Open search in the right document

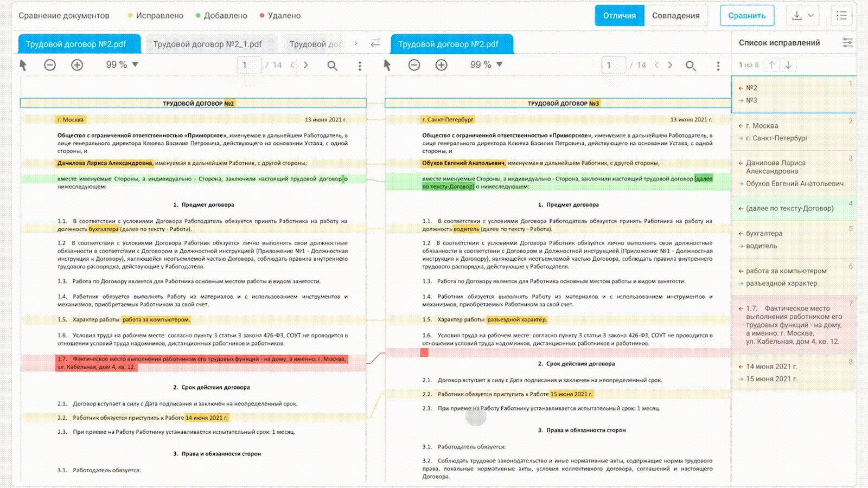tap(691, 66)
